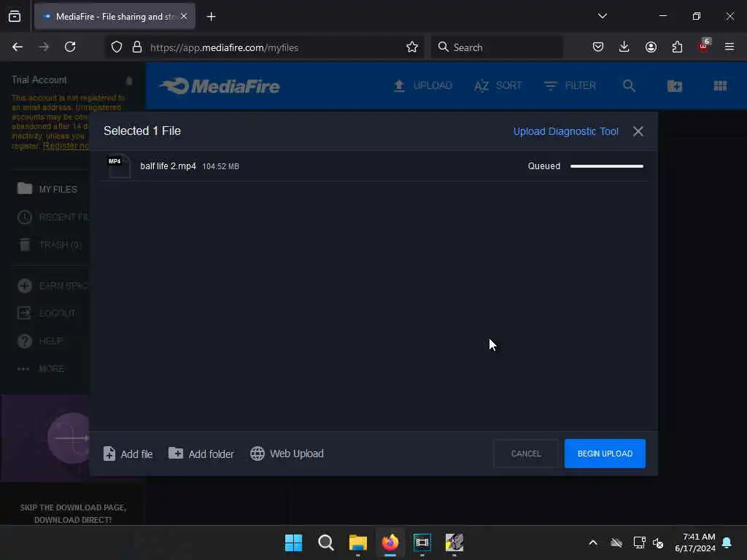Open the Upload Diagnostic Tool link

(565, 131)
